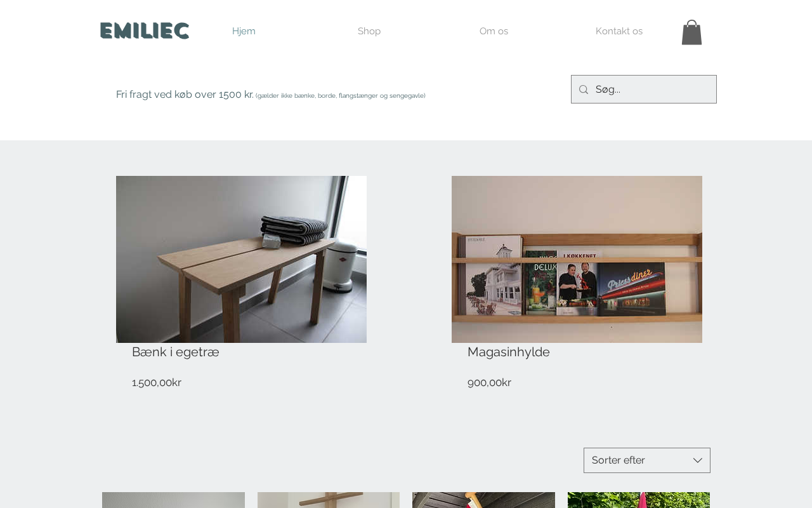
Task: Go to the Hjem menu item
Action: [244, 31]
